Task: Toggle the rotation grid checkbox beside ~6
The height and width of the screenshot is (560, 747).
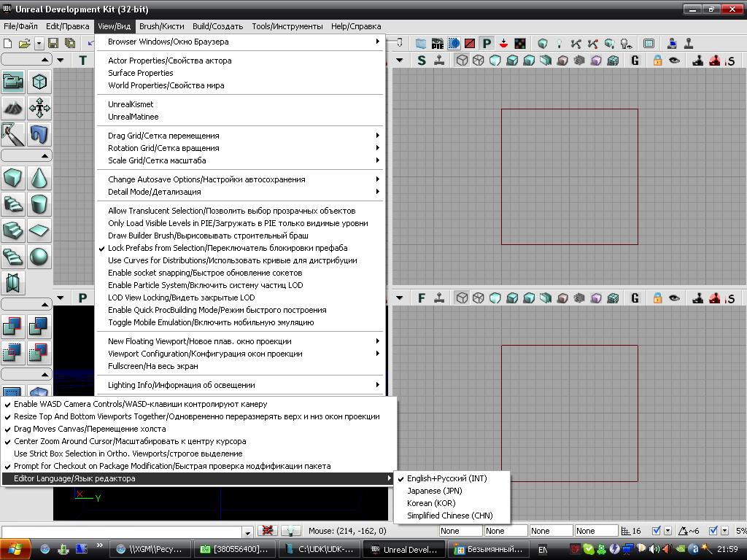Action: (x=713, y=531)
